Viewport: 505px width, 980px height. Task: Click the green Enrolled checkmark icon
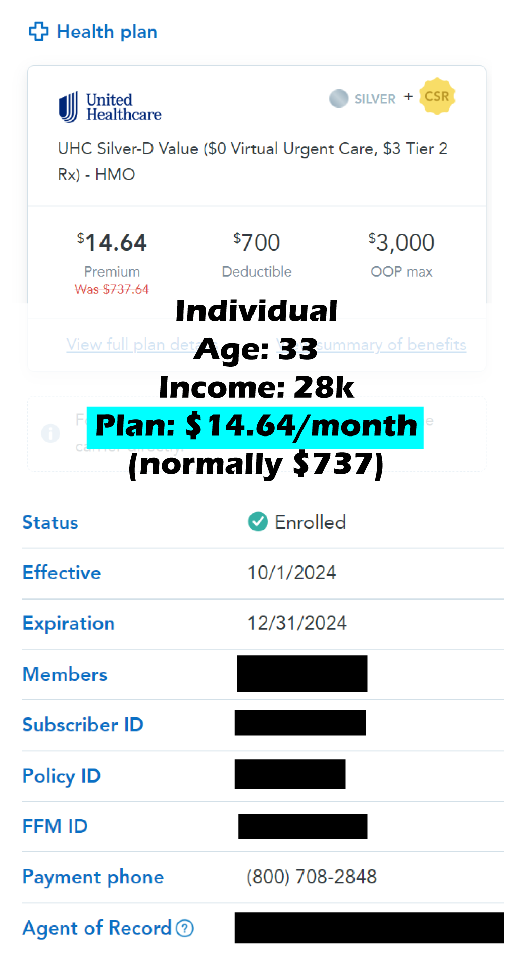pyautogui.click(x=258, y=522)
